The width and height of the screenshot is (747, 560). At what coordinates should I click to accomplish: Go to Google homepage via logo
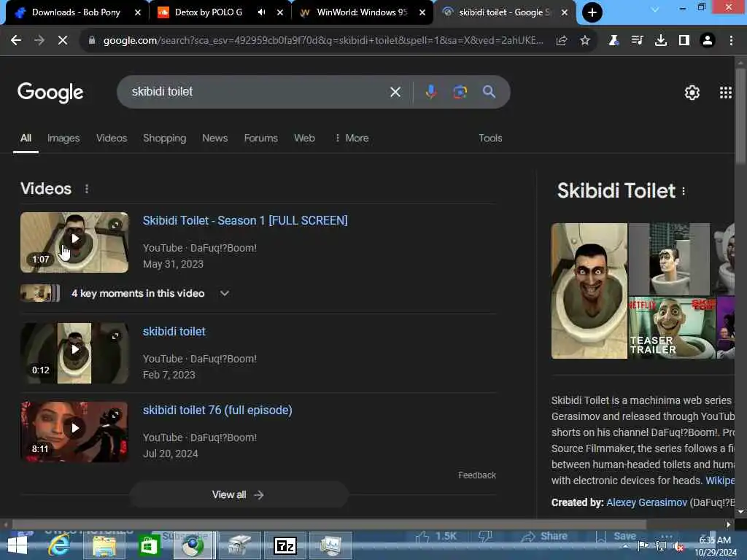point(50,93)
